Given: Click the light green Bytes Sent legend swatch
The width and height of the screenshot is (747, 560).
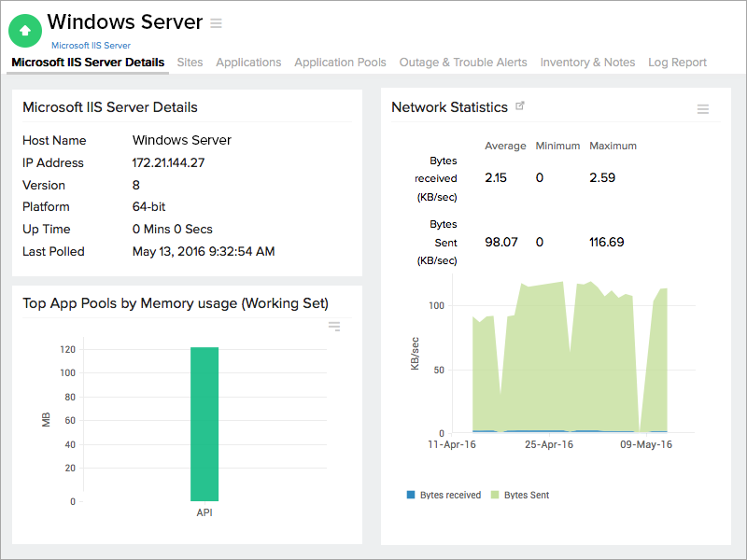Looking at the screenshot, I should (495, 495).
